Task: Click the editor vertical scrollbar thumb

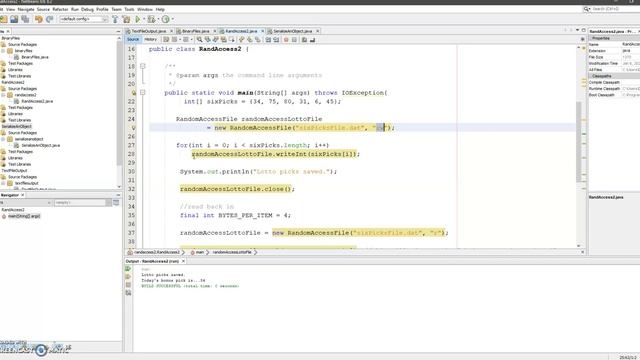Action: click(x=578, y=141)
